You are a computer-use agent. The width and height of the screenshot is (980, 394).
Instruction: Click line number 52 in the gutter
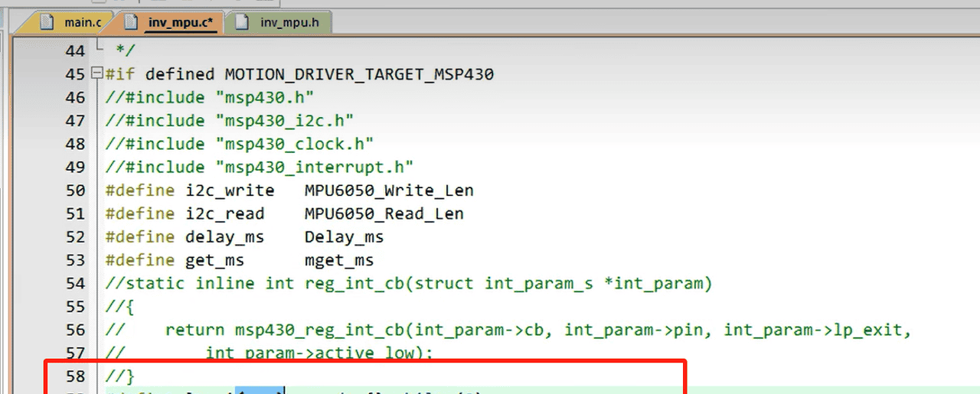tap(76, 237)
